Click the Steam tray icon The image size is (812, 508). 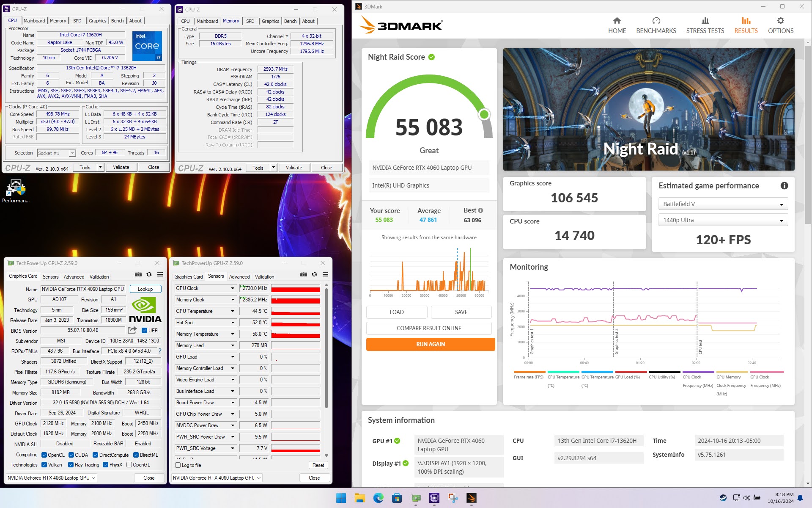tap(723, 498)
